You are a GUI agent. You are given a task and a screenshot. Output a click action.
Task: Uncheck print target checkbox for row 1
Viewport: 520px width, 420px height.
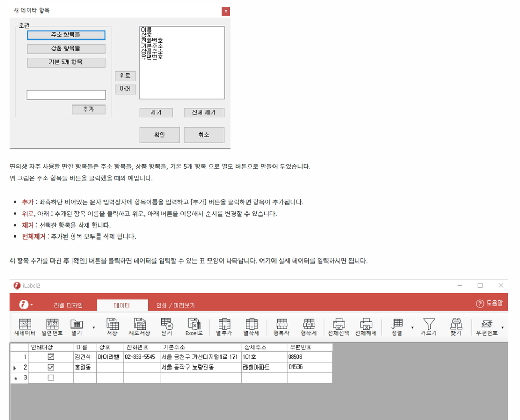point(51,357)
